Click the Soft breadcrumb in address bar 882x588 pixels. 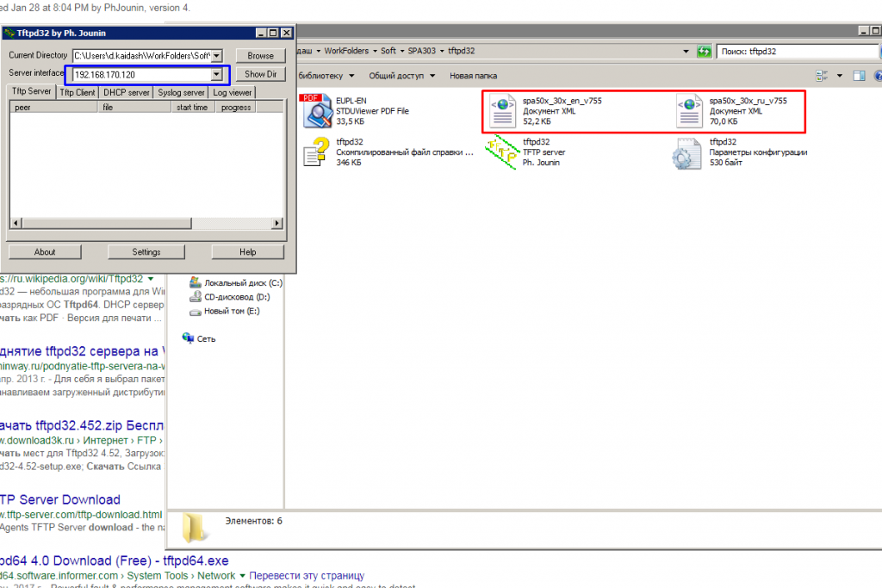coord(388,51)
